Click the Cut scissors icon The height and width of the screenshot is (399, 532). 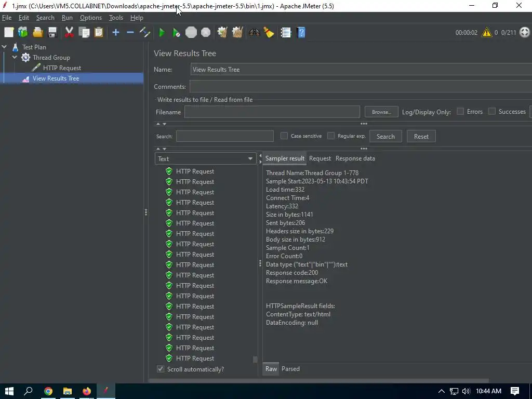pos(69,33)
